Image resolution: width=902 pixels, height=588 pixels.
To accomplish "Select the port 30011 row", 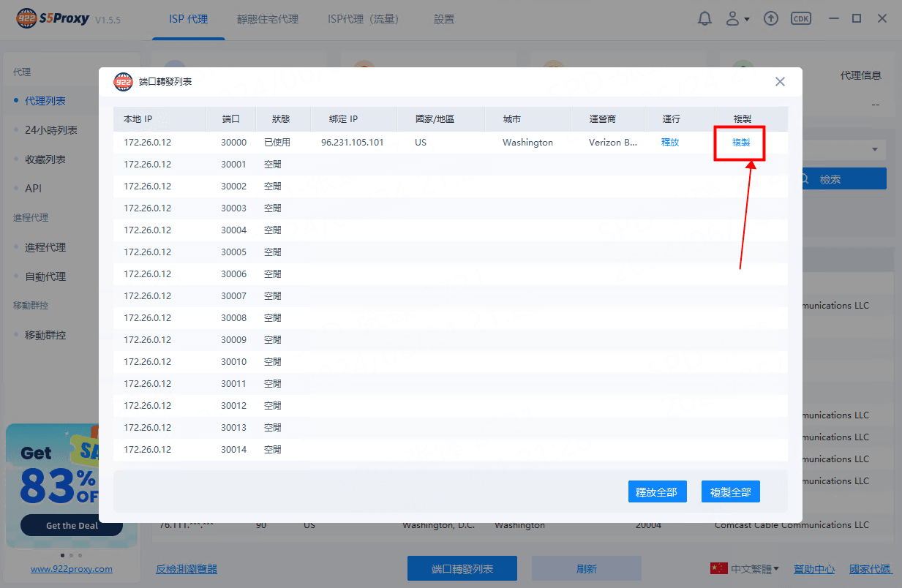I will [x=451, y=384].
